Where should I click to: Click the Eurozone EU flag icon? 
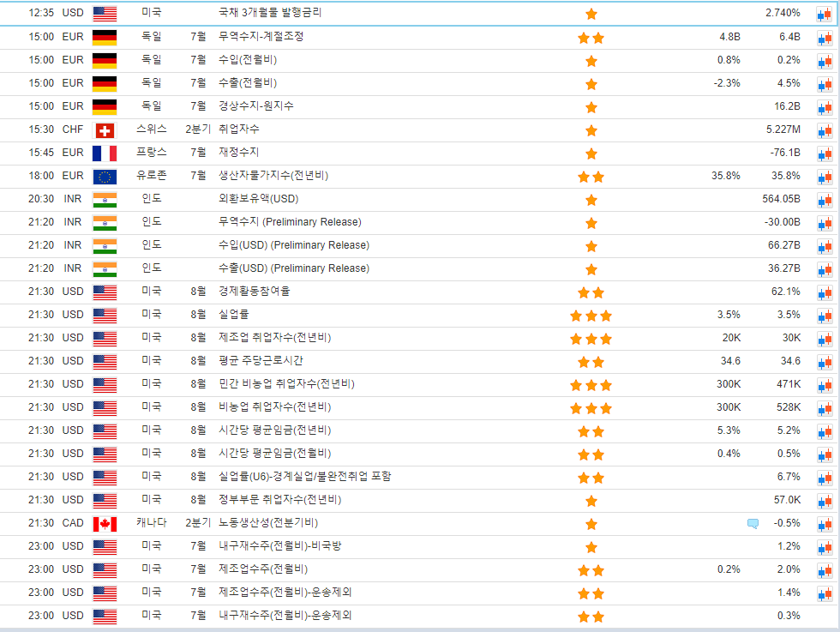tap(105, 177)
